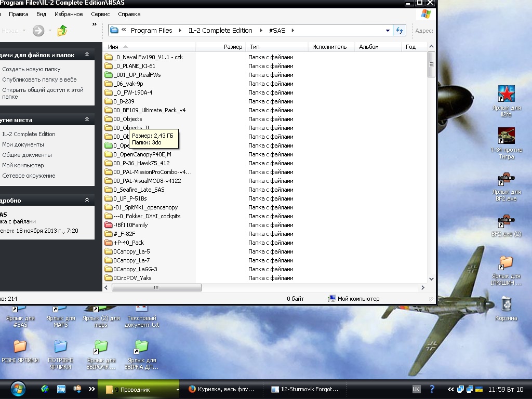532x399 pixels.
Task: Sort by the Исполнитель column header
Action: point(331,47)
